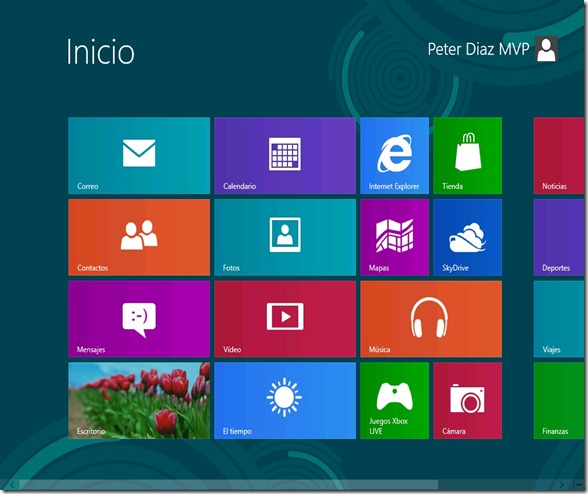Open the Tienda store tile
The height and width of the screenshot is (494, 588).
(x=468, y=156)
